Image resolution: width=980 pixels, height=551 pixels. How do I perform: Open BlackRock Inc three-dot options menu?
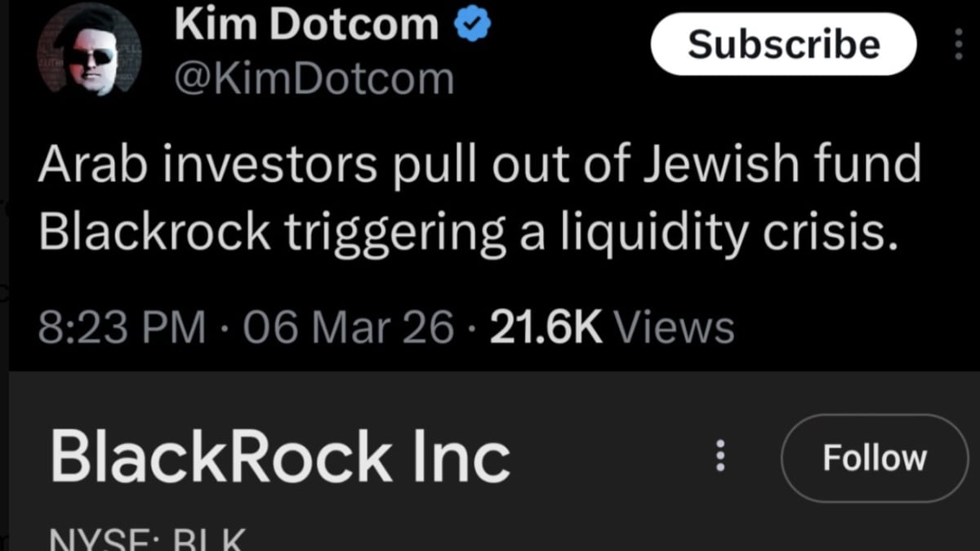[719, 457]
